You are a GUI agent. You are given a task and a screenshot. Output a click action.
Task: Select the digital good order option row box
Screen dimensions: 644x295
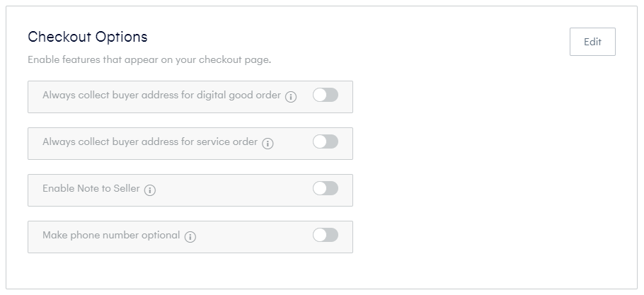pos(190,97)
